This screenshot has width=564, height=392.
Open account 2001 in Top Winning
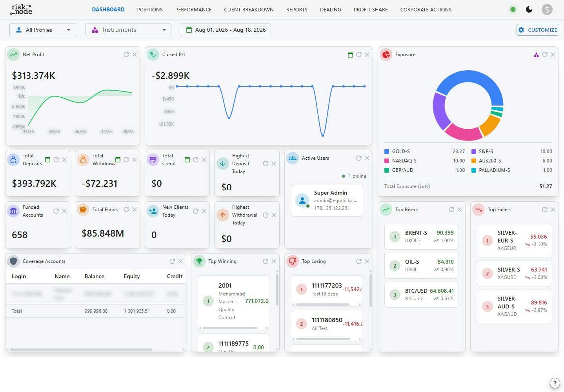click(x=233, y=303)
